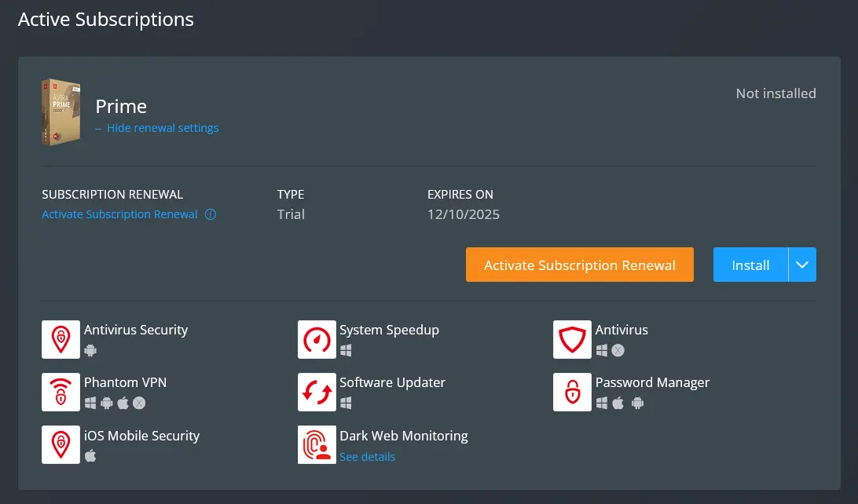Click the expiry date 12/10/2025

pos(464,214)
